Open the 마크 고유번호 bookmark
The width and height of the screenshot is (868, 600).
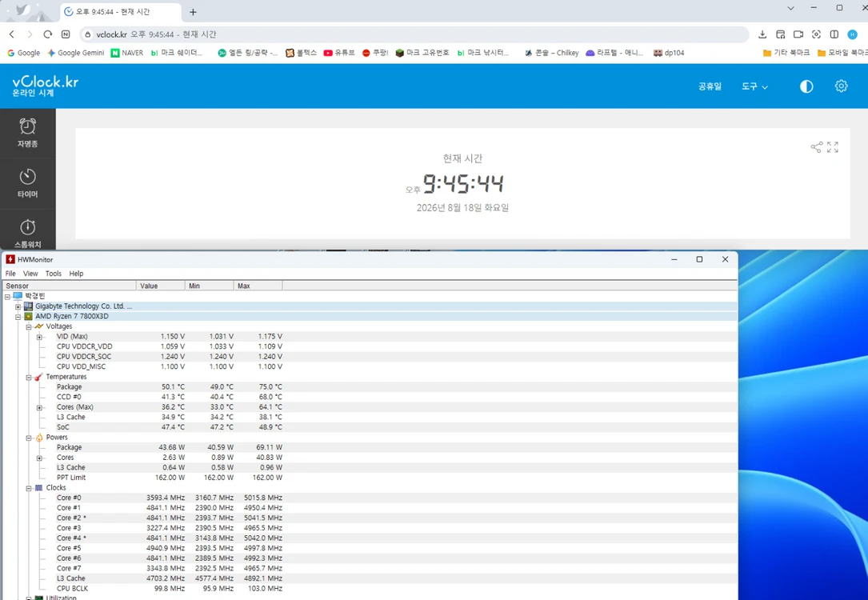pyautogui.click(x=422, y=53)
